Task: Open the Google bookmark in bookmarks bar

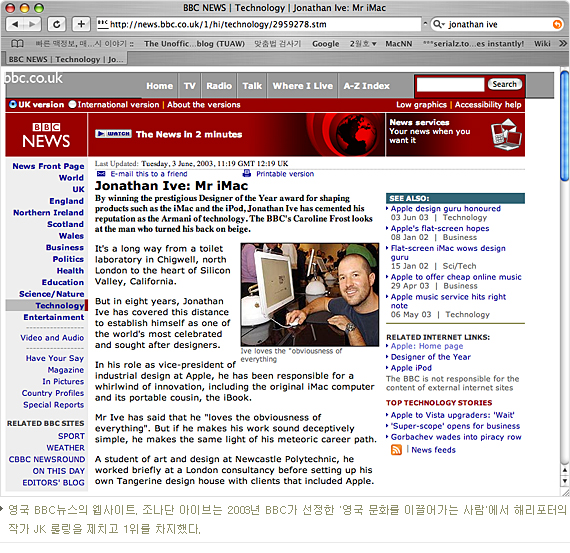Action: [325, 44]
